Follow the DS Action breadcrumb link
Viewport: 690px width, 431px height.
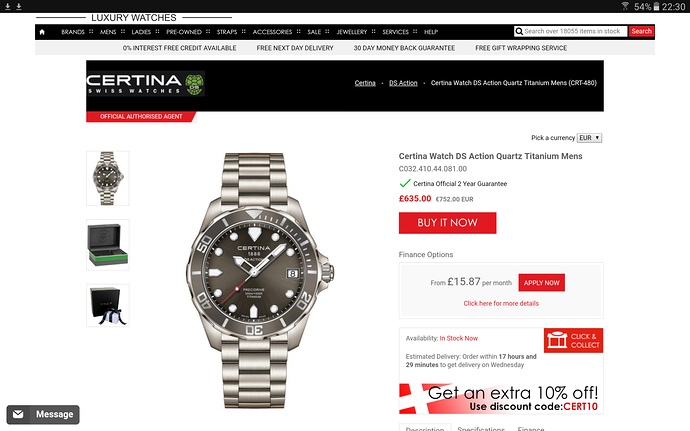[x=403, y=83]
